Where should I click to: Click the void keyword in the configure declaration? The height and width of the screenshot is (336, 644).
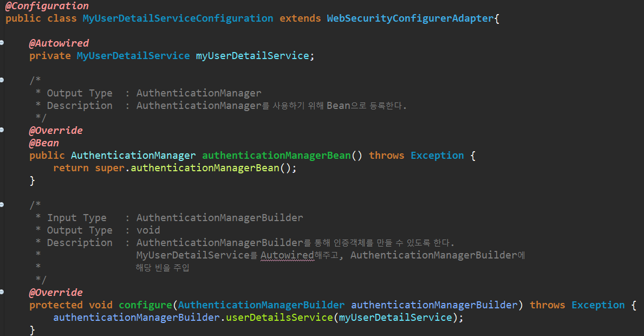(101, 305)
